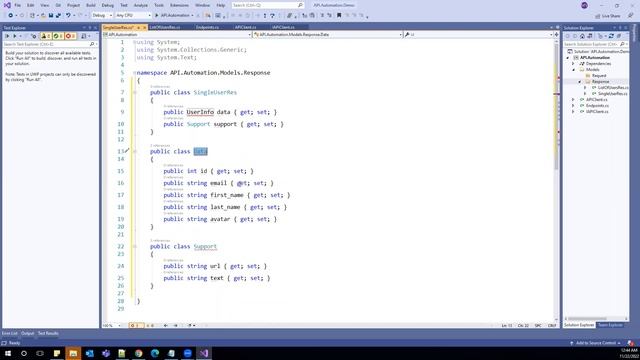Image resolution: width=640 pixels, height=360 pixels.
Task: Switch to Team Explorer tab
Action: 610,325
